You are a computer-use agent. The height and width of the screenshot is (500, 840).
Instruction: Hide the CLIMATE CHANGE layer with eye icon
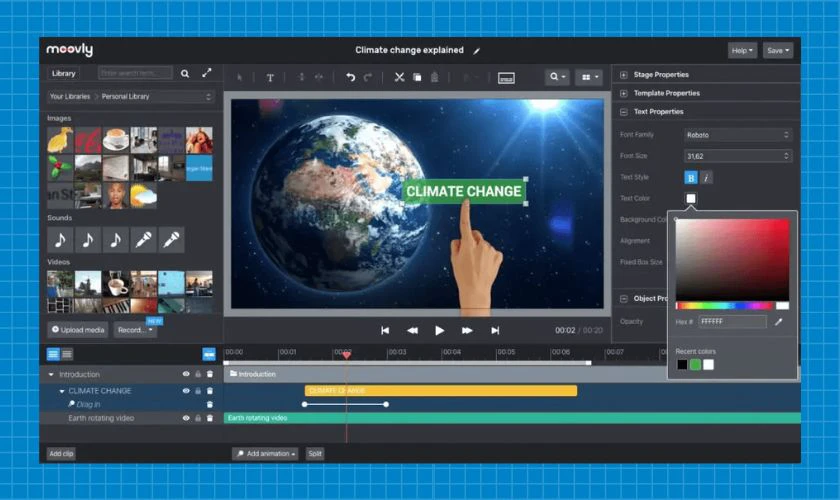(186, 391)
